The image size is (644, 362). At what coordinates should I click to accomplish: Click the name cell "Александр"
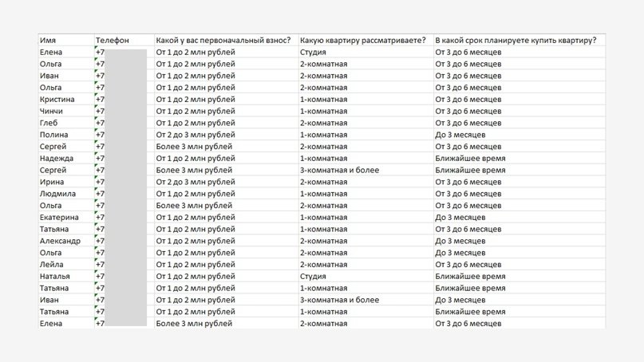tap(60, 241)
